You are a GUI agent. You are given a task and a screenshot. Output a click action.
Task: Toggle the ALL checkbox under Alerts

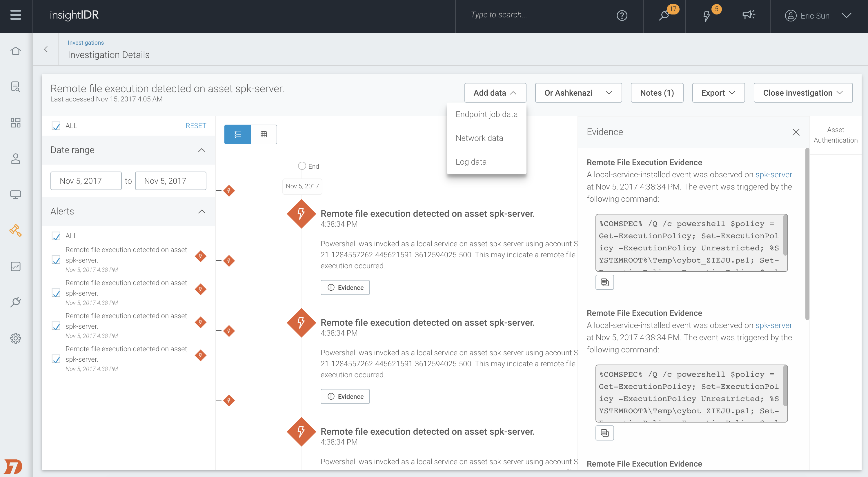coord(56,236)
